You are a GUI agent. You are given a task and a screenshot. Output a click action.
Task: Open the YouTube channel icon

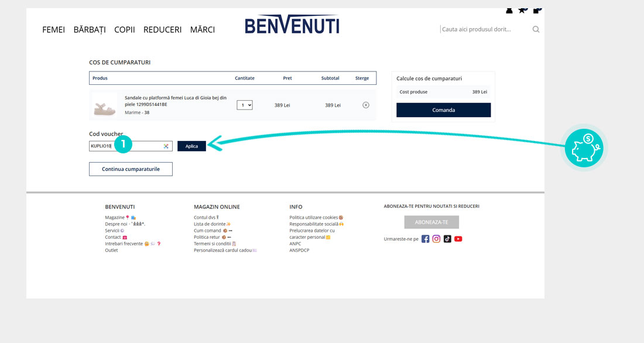(458, 239)
